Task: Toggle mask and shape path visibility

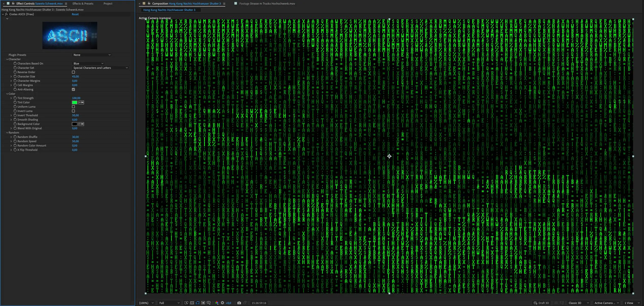Action: pos(198,303)
